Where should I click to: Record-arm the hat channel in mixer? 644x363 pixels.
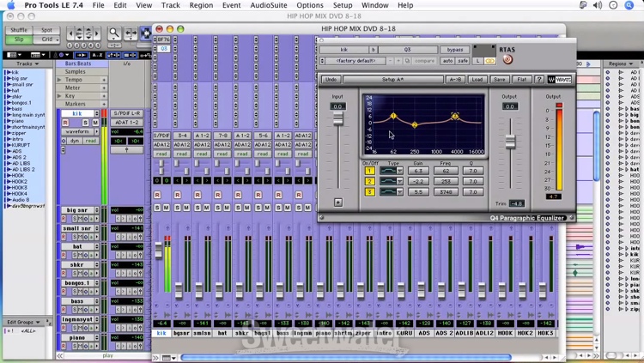(x=218, y=195)
